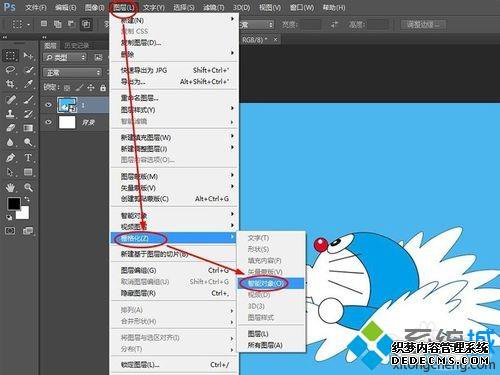Select the Eyedropper tool
Viewport: 500px width, 375px height.
tap(28, 84)
